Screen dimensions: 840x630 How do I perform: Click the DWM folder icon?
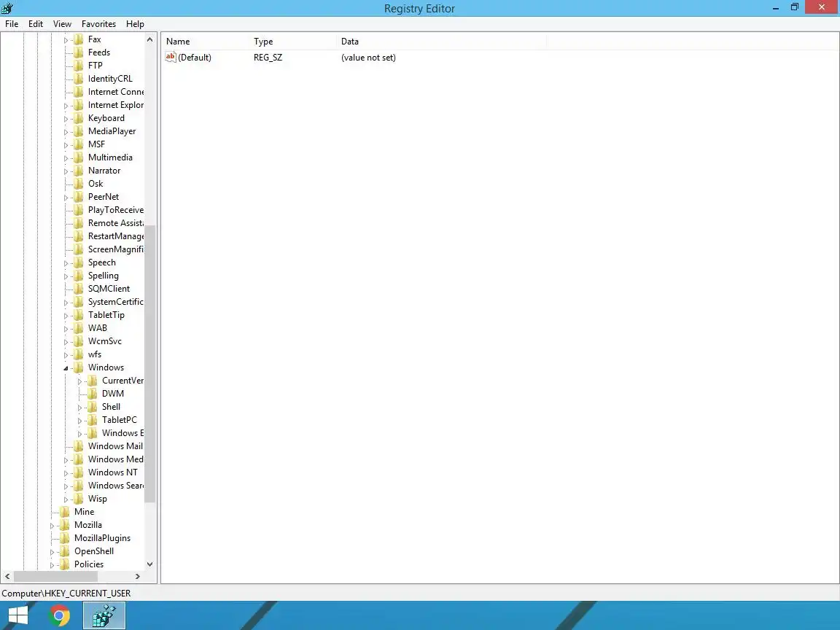[93, 394]
